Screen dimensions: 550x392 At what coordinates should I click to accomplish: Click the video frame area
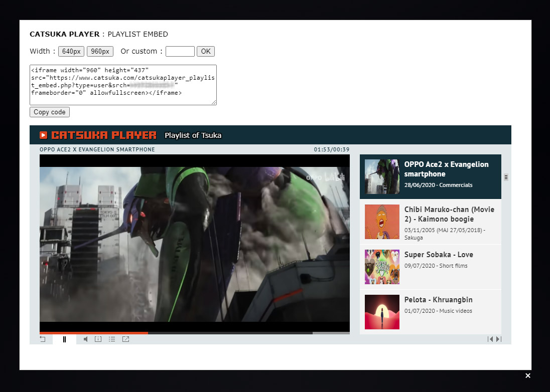pos(195,243)
